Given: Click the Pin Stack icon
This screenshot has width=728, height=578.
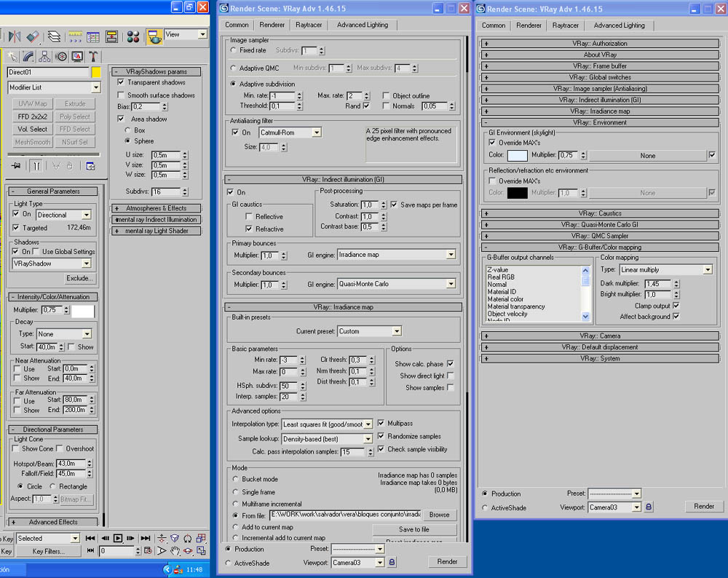Looking at the screenshot, I should (16, 166).
